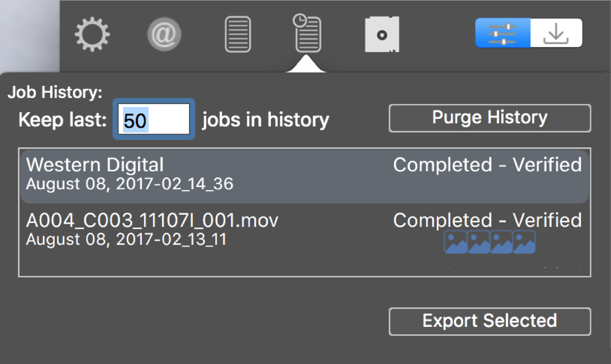Click the August 08, 2017-02_13_11 timestamp
Image resolution: width=611 pixels, height=364 pixels.
126,239
